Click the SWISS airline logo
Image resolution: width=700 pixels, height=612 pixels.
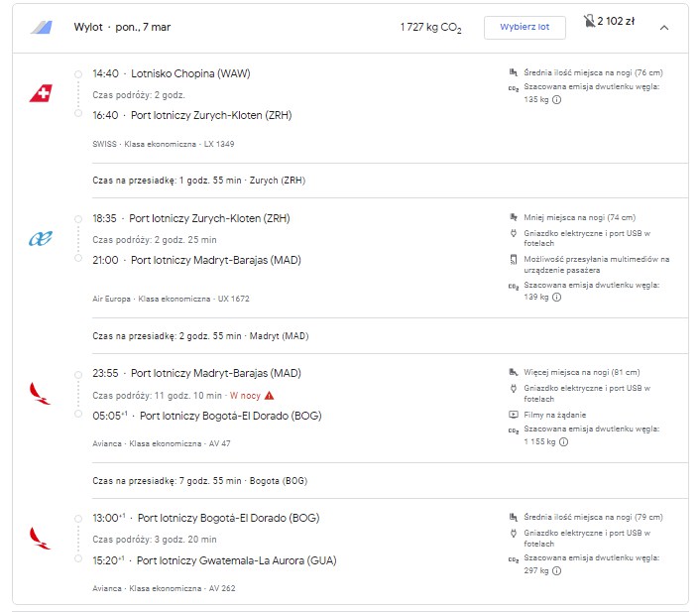pos(41,93)
